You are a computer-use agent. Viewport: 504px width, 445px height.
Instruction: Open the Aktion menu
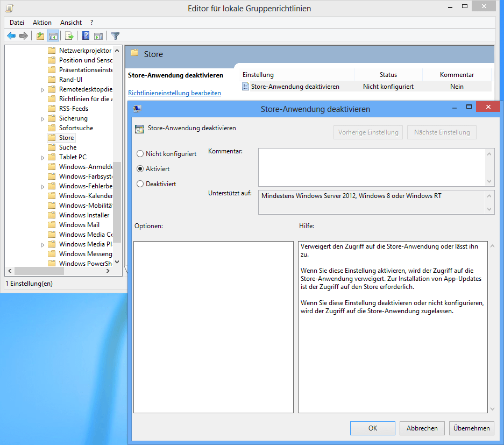pos(42,23)
